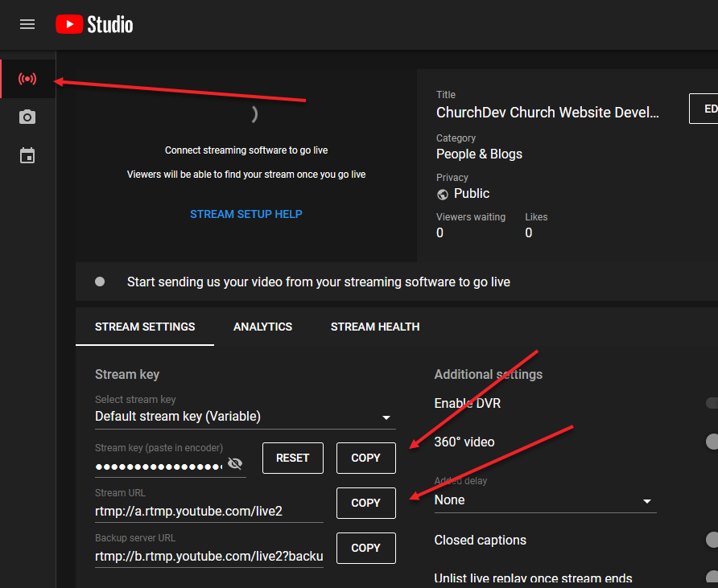718x588 pixels.
Task: Toggle the Closed captions switch
Action: coord(712,540)
